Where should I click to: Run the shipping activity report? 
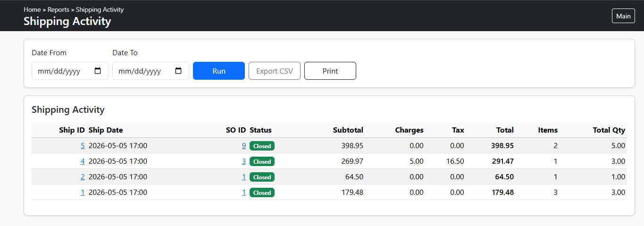219,71
